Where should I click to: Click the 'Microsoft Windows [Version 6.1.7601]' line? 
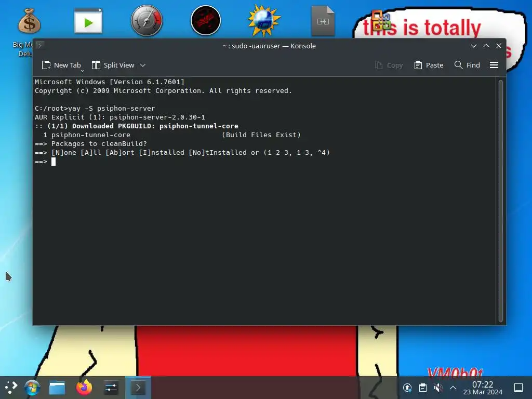click(x=110, y=82)
